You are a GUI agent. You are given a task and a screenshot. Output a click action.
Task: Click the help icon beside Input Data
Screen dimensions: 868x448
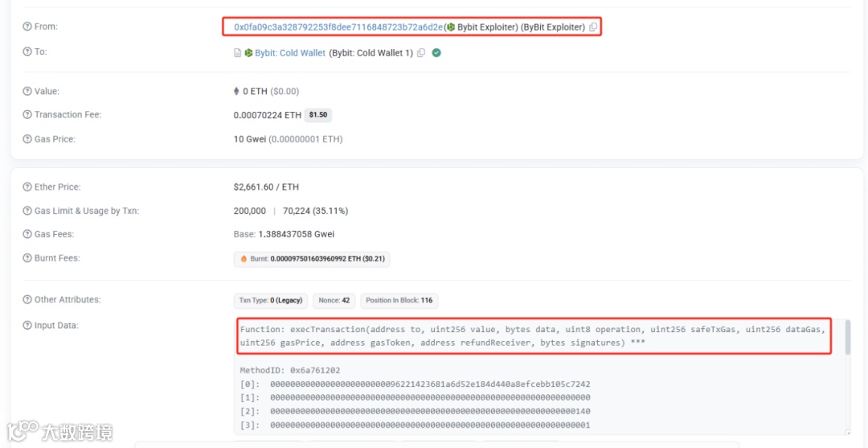tap(27, 326)
